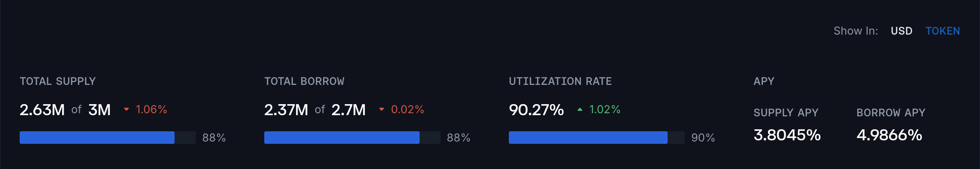This screenshot has height=169, width=980.
Task: Click the green up arrow beside 1.02%
Action: coord(580,109)
